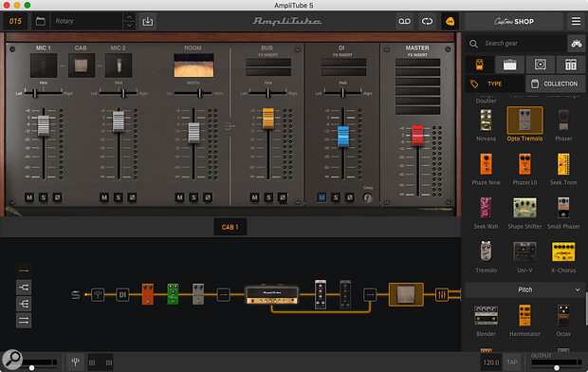Select the Small Phazer pedal
The image size is (588, 372).
(563, 213)
